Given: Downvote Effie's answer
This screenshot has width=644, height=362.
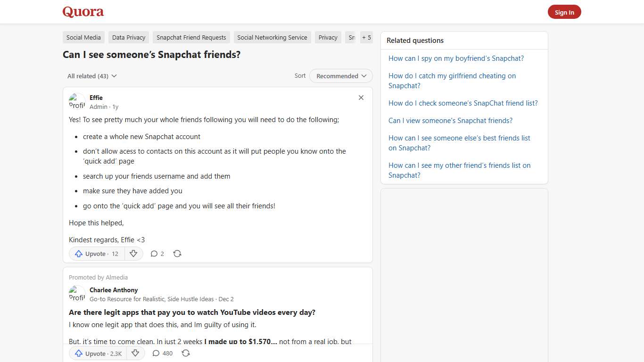Looking at the screenshot, I should click(x=133, y=254).
